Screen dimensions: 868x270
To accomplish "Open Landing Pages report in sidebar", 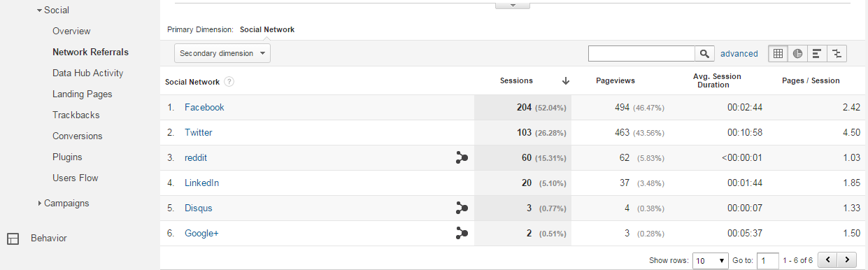I will click(82, 94).
